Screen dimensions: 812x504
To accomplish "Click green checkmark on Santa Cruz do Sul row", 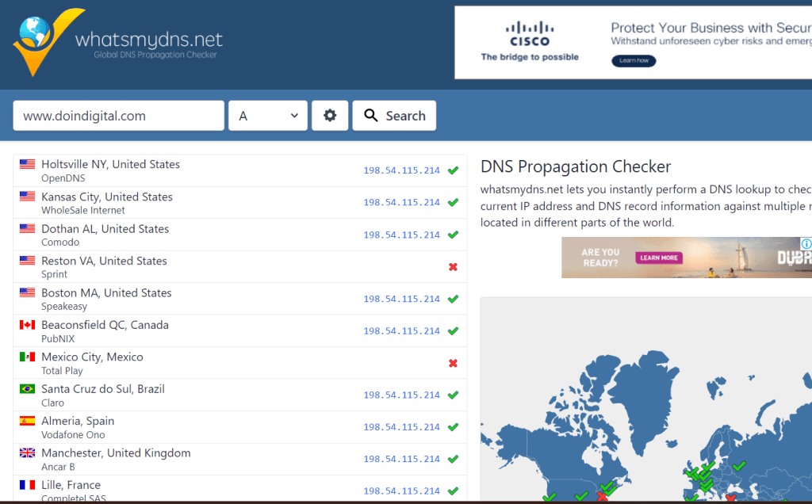I will [453, 395].
